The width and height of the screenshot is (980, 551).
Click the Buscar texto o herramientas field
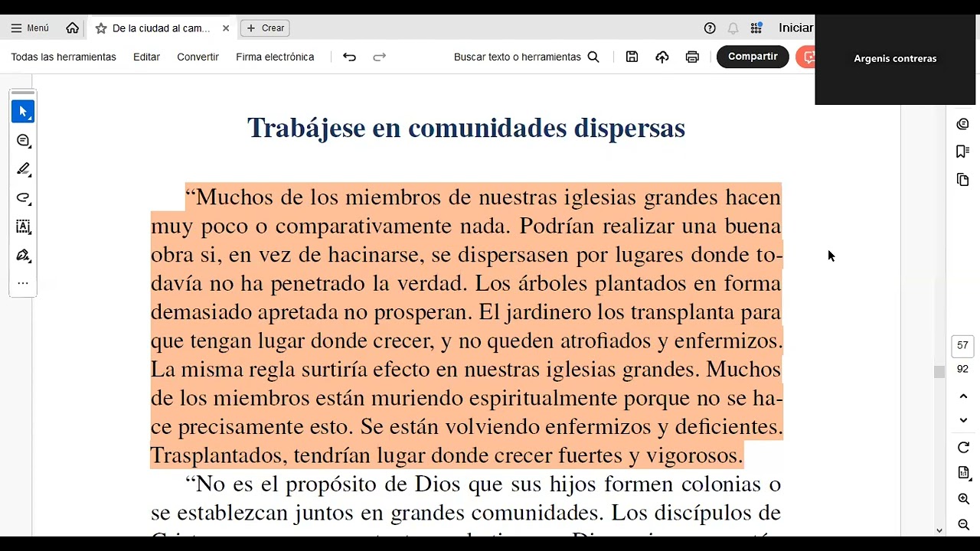pos(526,57)
